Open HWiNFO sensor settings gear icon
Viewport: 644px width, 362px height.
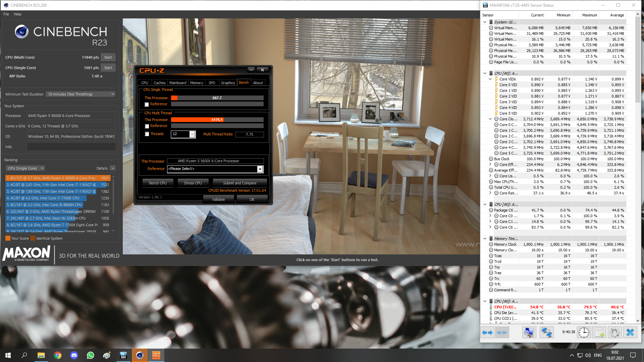614,333
